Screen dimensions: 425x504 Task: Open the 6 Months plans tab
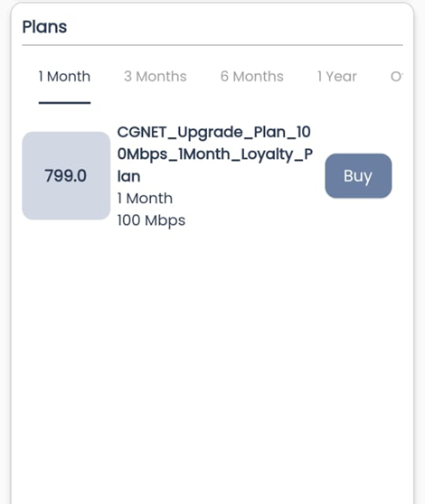[x=251, y=77]
